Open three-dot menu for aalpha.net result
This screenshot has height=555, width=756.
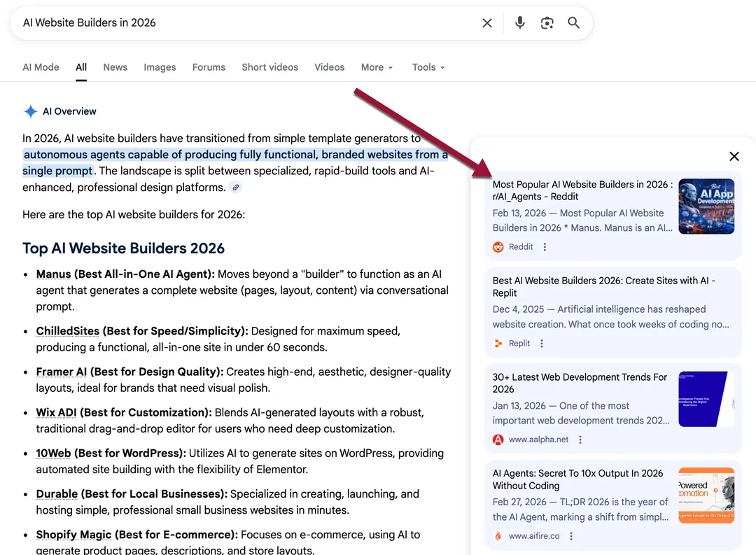tap(580, 440)
